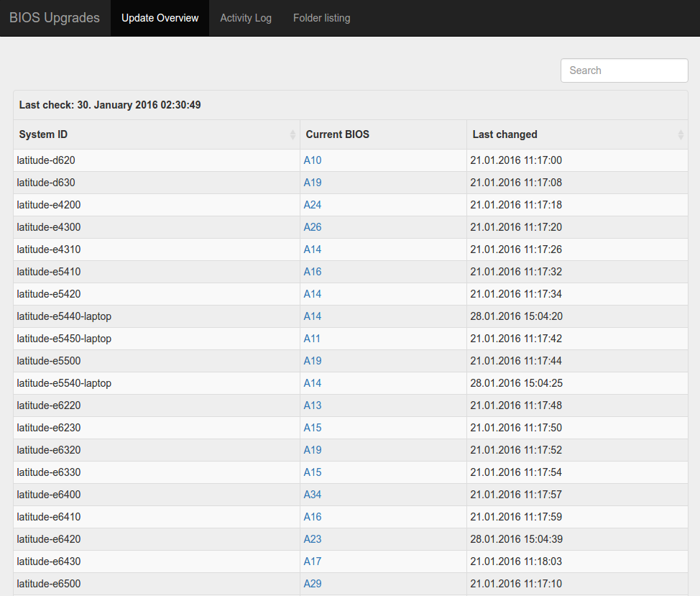Select the latitude-e4310 system ID cell

[157, 249]
